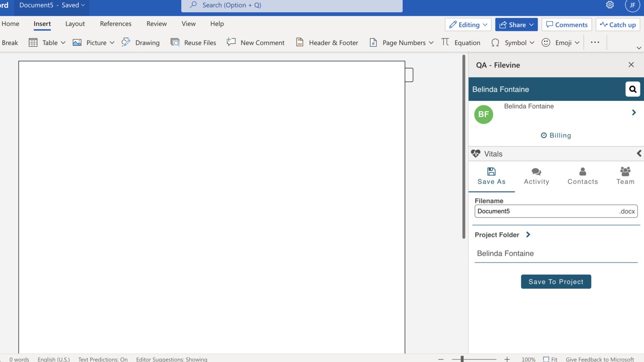Expand the Emoji dropdown arrow
This screenshot has width=644, height=362.
(x=577, y=42)
